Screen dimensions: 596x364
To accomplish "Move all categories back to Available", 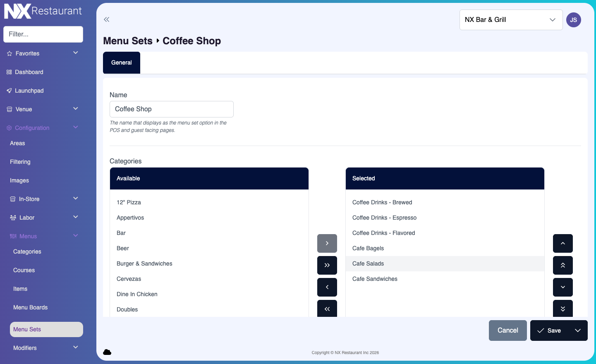I will point(327,309).
